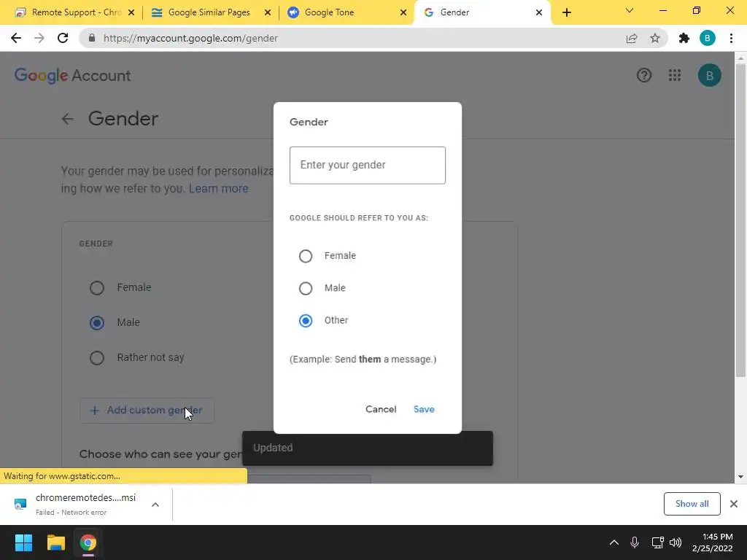Open the Learn more link
747x560 pixels.
click(x=219, y=189)
